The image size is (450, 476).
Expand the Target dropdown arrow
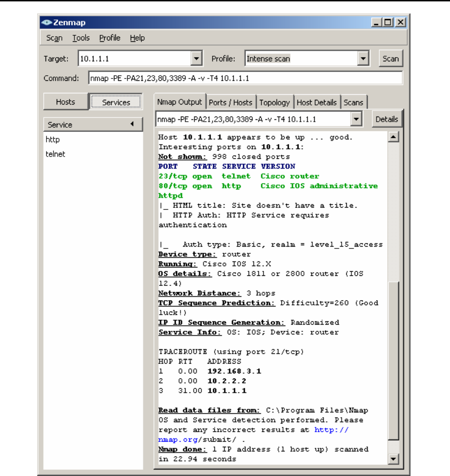(x=197, y=59)
